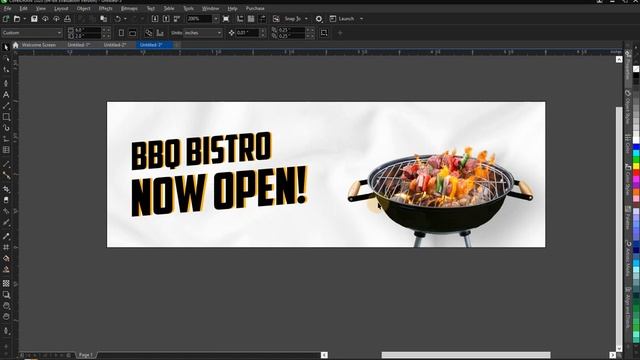Switch to the Welcome Screen tab

39,45
